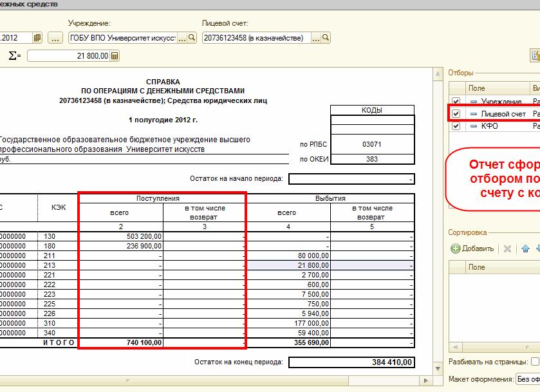540x392 pixels.
Task: Click the end balance 384 410,00
Action: point(351,362)
